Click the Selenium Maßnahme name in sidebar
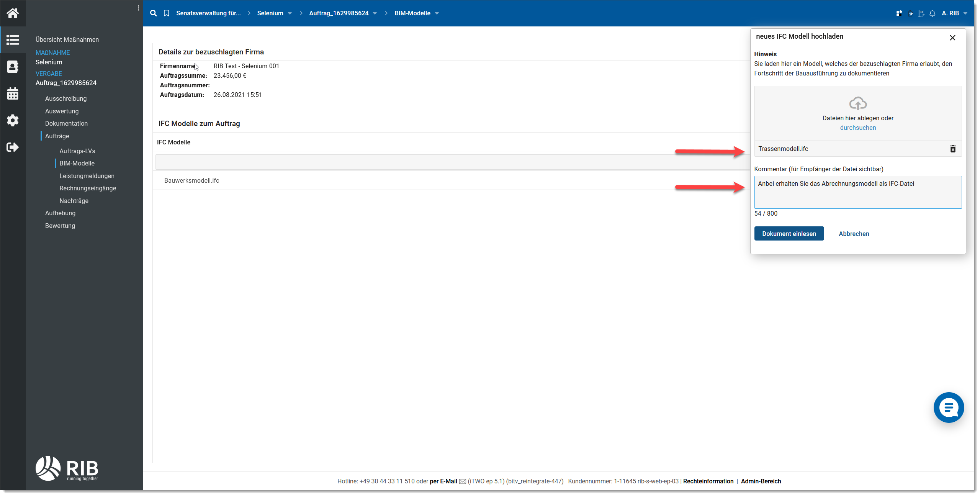Viewport: 980px width, 496px height. (49, 62)
